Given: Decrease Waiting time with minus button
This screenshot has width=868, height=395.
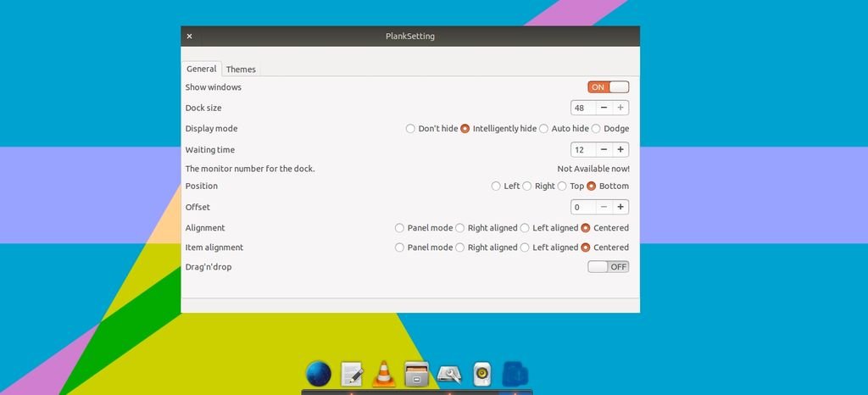Looking at the screenshot, I should 604,149.
